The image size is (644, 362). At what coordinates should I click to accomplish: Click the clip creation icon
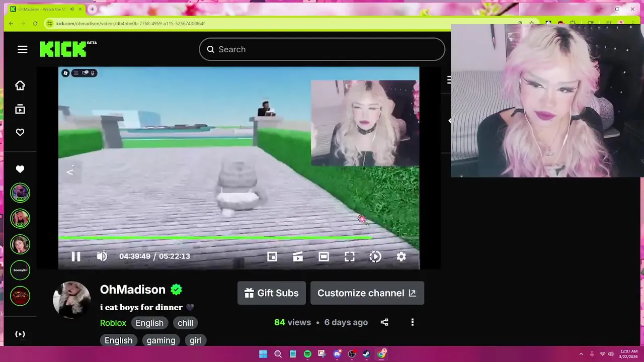click(x=298, y=257)
